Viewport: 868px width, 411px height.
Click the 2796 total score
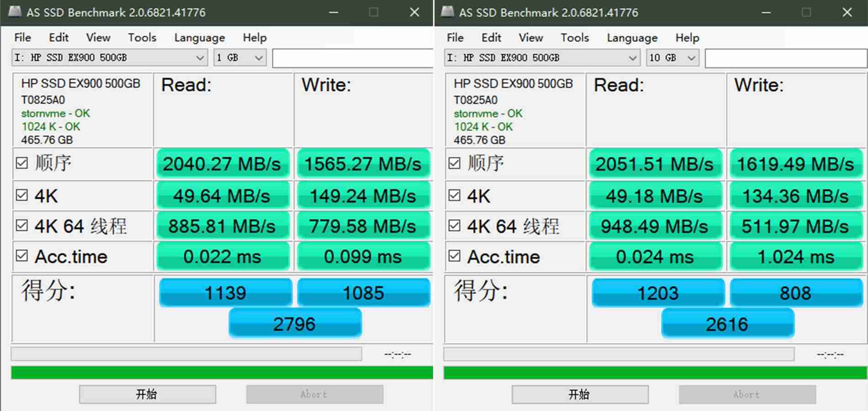[295, 323]
